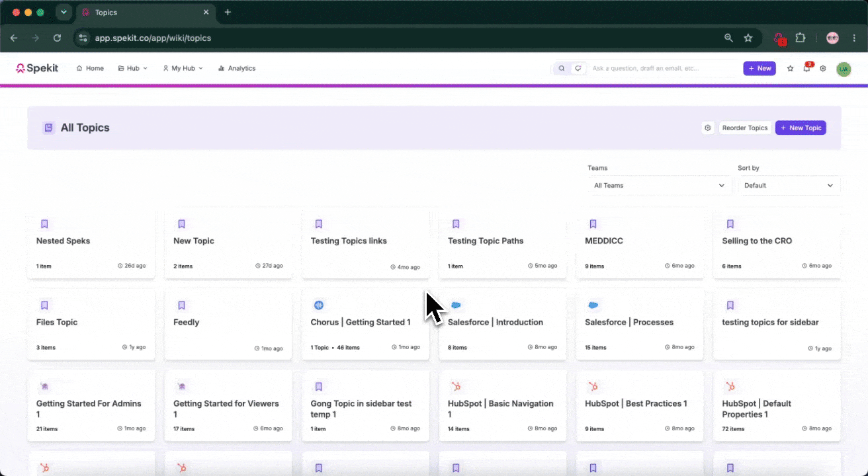Viewport: 868px width, 476px height.
Task: Click the bookmark icon on Nested Speks card
Action: pos(44,224)
